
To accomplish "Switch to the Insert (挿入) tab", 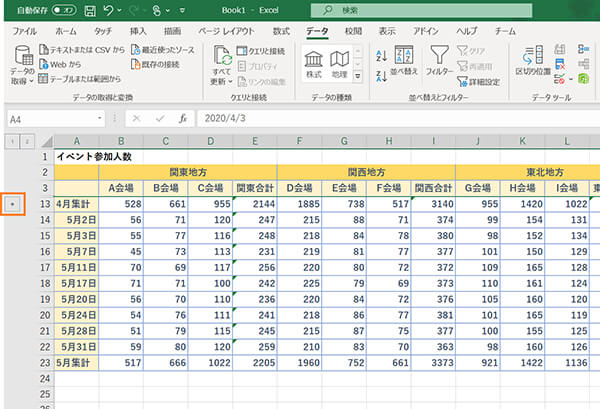I will coord(138,31).
